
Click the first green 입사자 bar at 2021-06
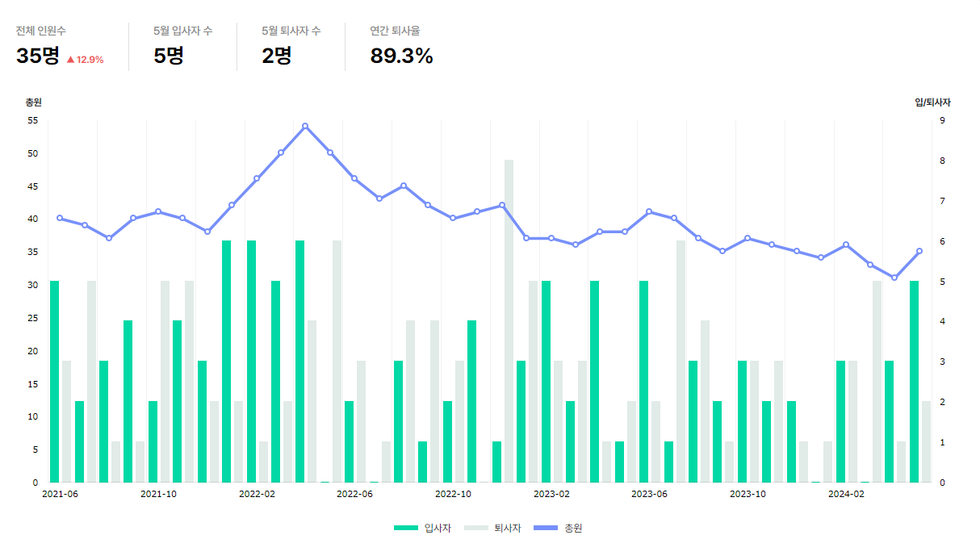click(55, 381)
